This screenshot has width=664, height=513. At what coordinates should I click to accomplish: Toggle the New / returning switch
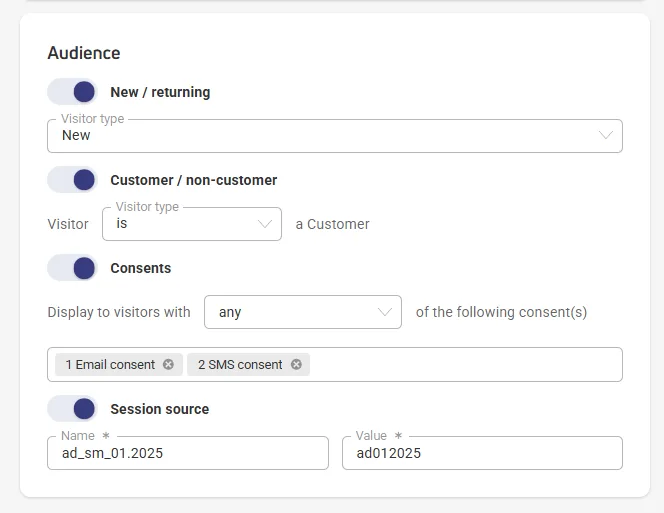72,92
